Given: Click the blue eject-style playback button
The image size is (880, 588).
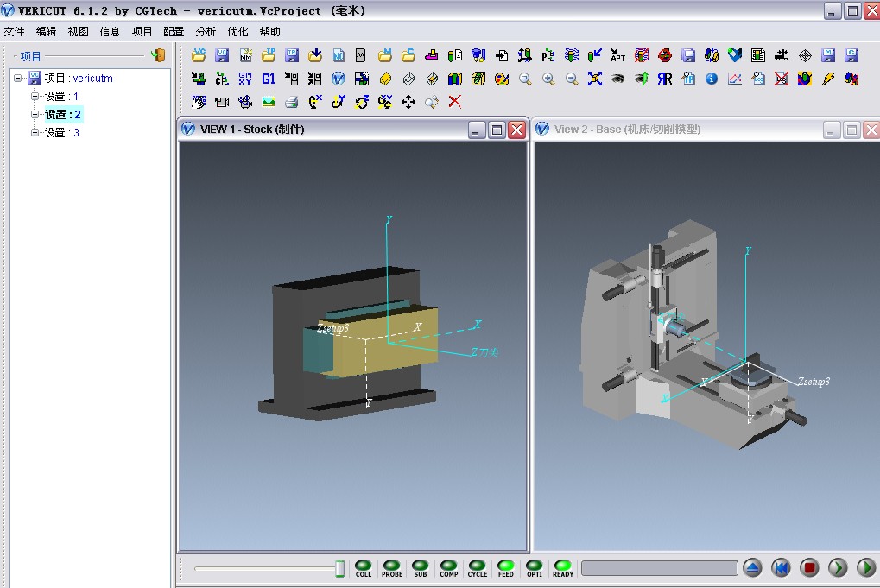Looking at the screenshot, I should tap(752, 568).
